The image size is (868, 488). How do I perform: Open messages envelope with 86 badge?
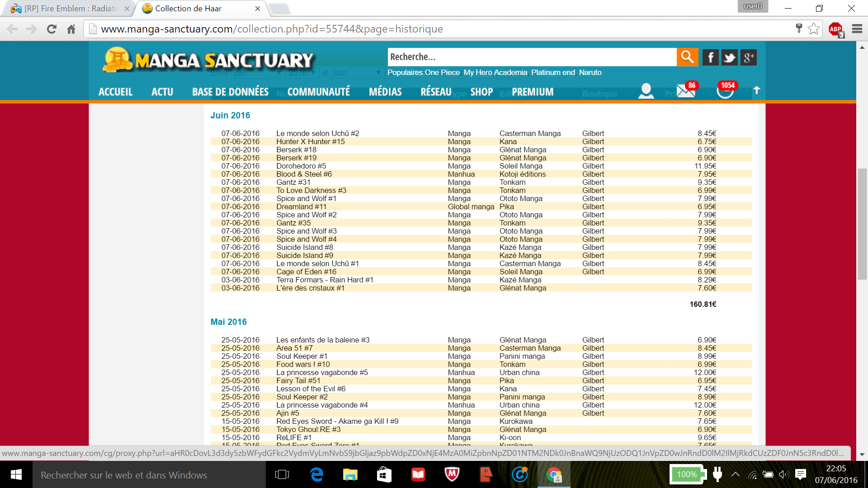coord(686,90)
